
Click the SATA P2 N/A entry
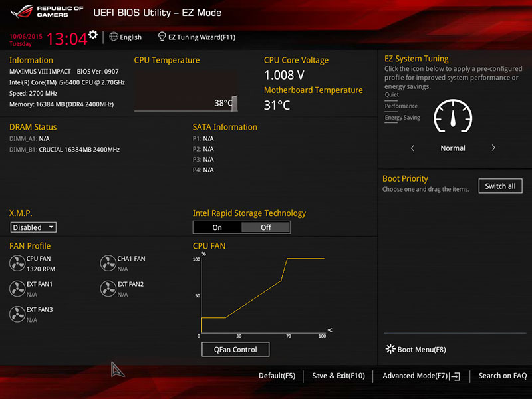(203, 149)
